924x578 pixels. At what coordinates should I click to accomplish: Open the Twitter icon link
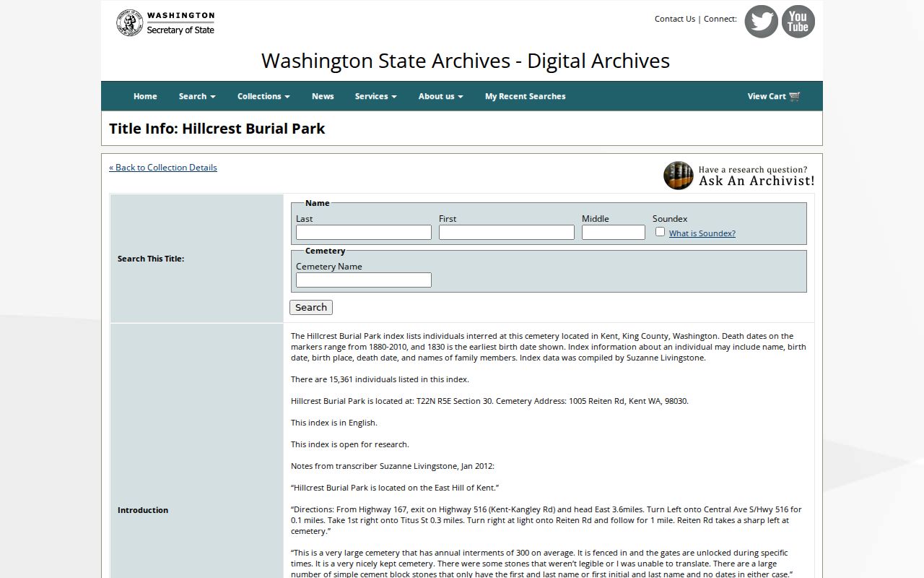(x=761, y=22)
